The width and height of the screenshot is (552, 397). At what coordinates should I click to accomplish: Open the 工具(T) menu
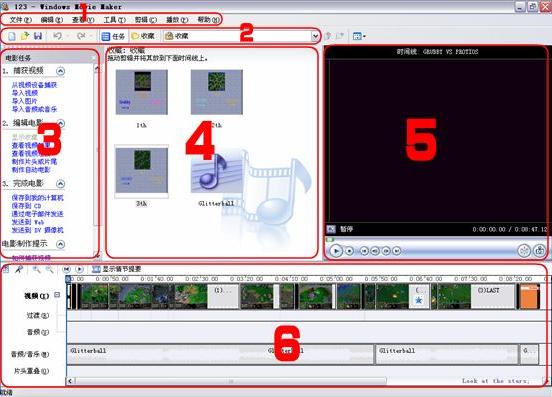pyautogui.click(x=114, y=20)
